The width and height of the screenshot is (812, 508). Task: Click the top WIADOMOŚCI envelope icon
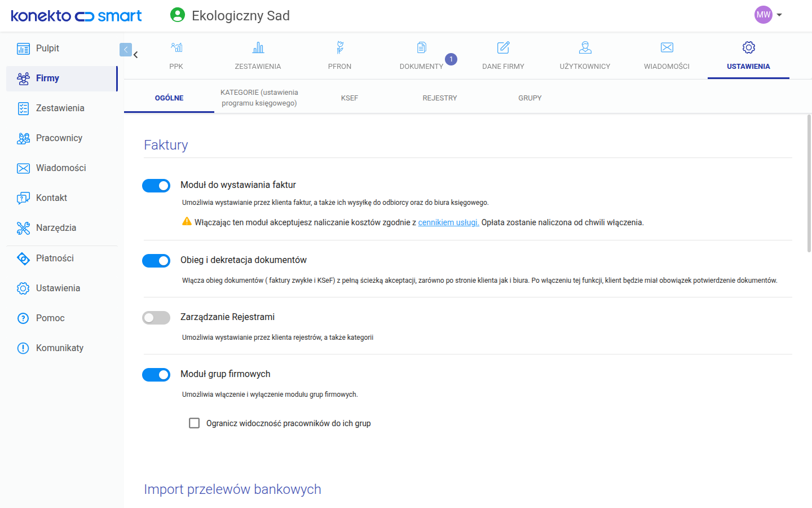[x=667, y=47]
